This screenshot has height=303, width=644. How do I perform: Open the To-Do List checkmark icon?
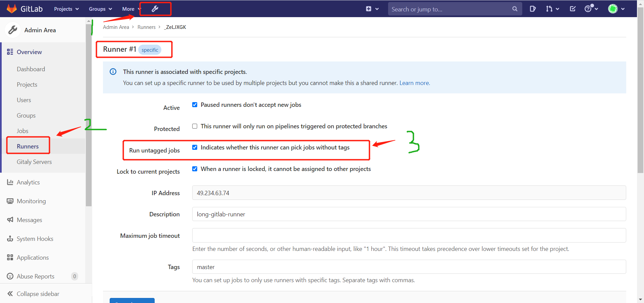[573, 9]
